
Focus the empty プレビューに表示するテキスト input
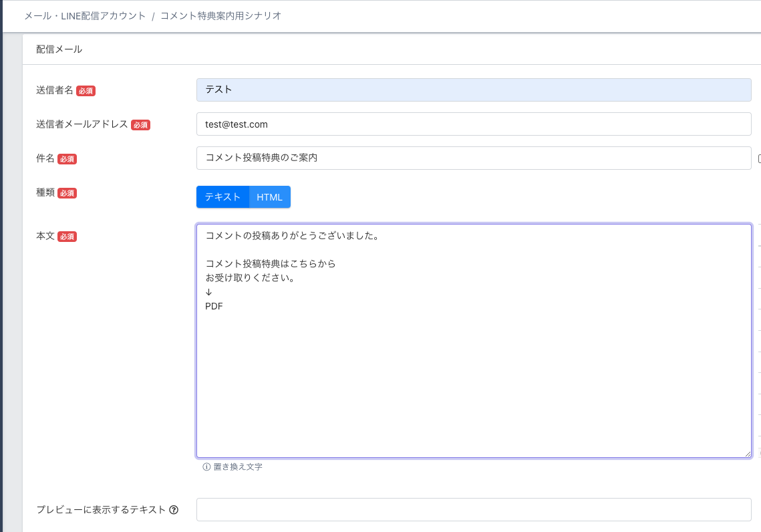(x=474, y=509)
